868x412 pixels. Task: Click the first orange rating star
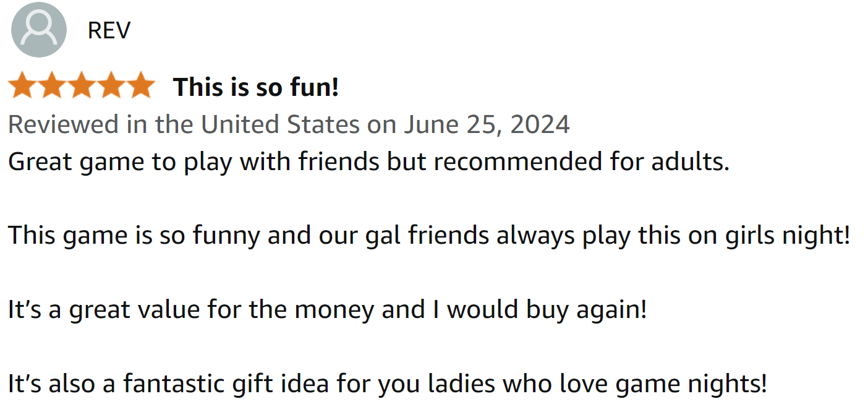(x=22, y=85)
